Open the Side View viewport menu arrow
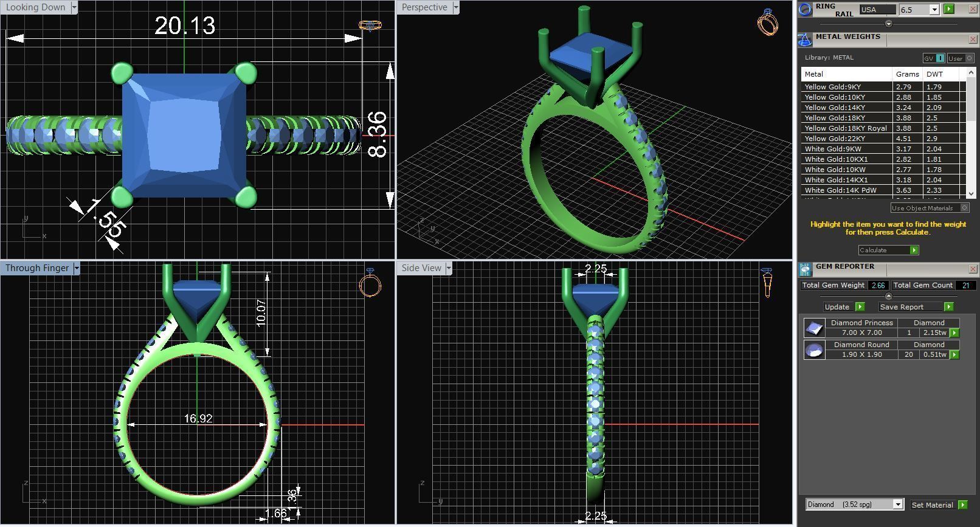 [x=449, y=268]
